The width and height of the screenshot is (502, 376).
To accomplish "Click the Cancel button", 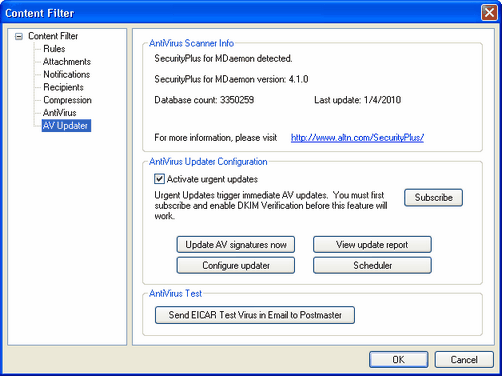I will point(464,360).
